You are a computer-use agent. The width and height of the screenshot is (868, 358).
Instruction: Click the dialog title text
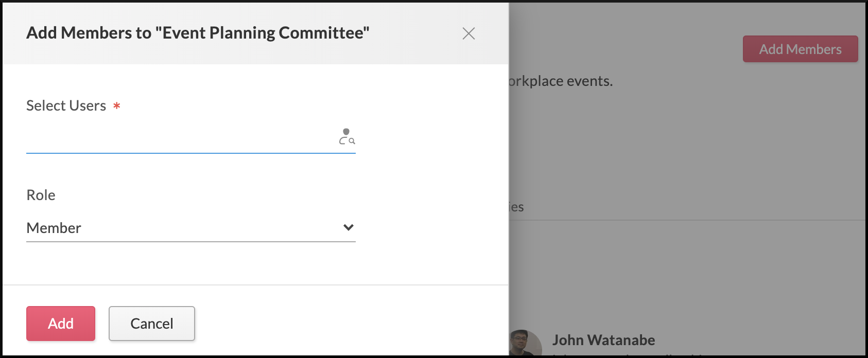tap(198, 33)
